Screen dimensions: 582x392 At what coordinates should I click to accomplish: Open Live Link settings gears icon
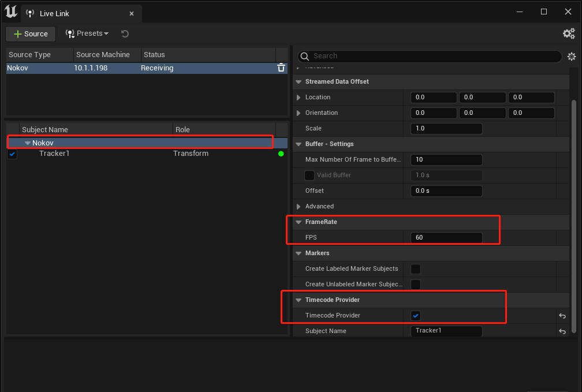click(x=569, y=34)
